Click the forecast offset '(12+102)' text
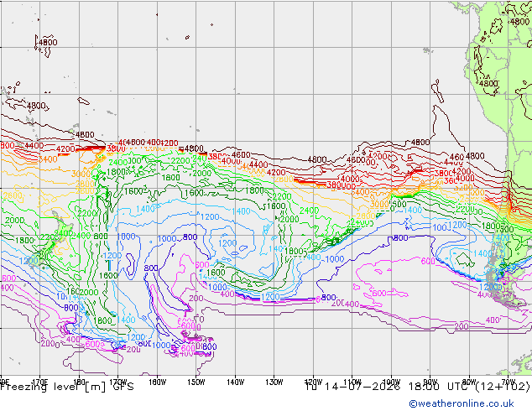 (503, 386)
